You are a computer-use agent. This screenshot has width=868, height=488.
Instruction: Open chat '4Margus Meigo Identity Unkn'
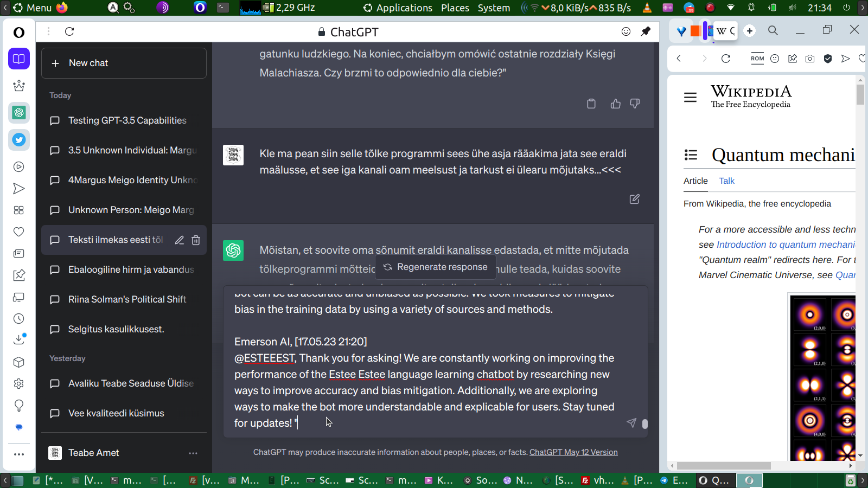[124, 180]
